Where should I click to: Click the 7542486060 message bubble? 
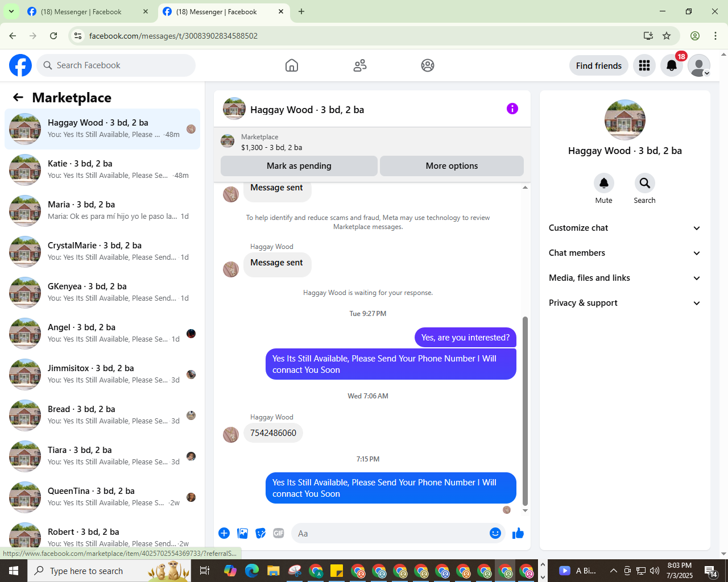pos(274,433)
